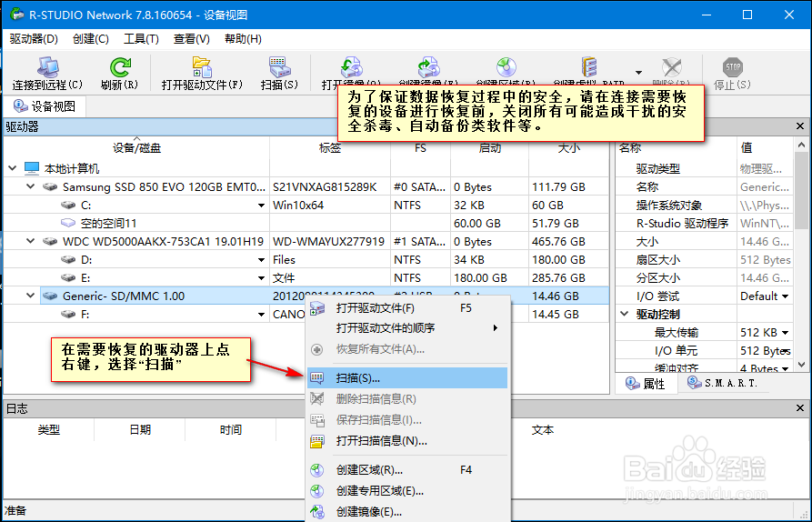Open the Virtual RAID dropdown arrow in toolbar

pyautogui.click(x=638, y=73)
